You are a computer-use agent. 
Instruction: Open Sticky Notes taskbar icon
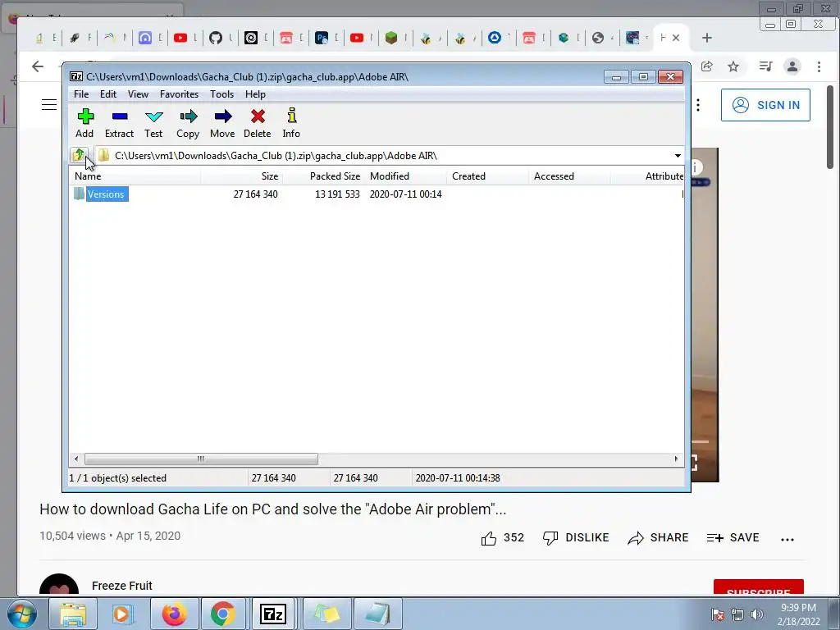tap(327, 614)
